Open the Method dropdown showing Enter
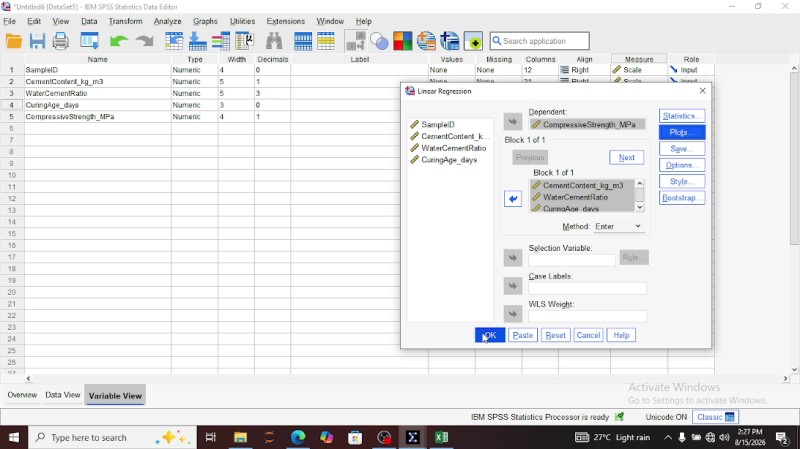 618,226
